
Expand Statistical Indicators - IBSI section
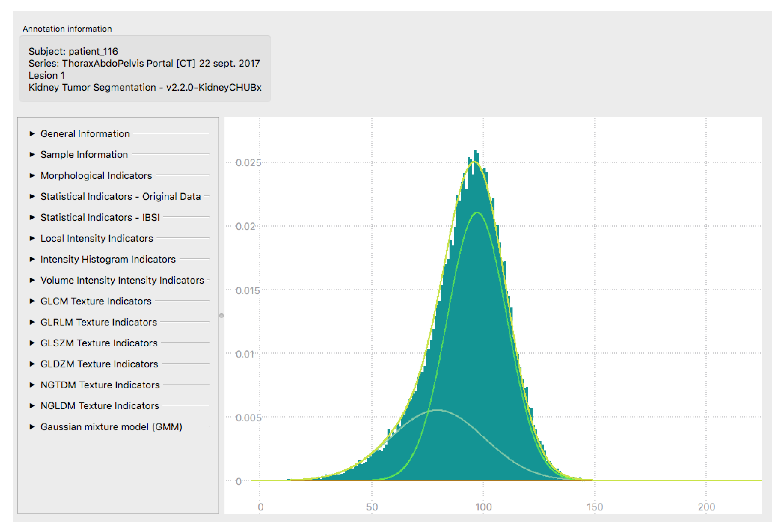point(32,217)
